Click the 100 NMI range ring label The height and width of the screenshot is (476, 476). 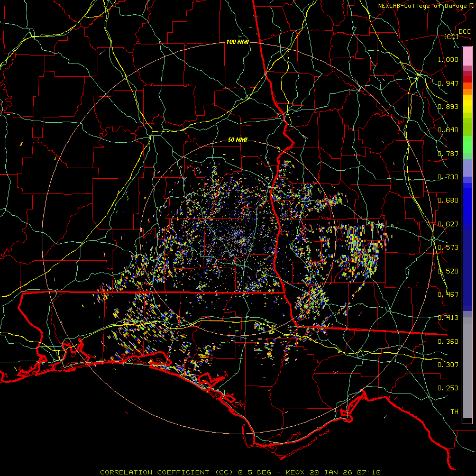point(237,42)
